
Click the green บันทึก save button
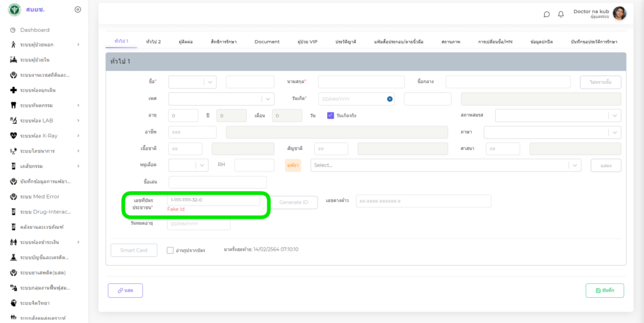(x=604, y=290)
